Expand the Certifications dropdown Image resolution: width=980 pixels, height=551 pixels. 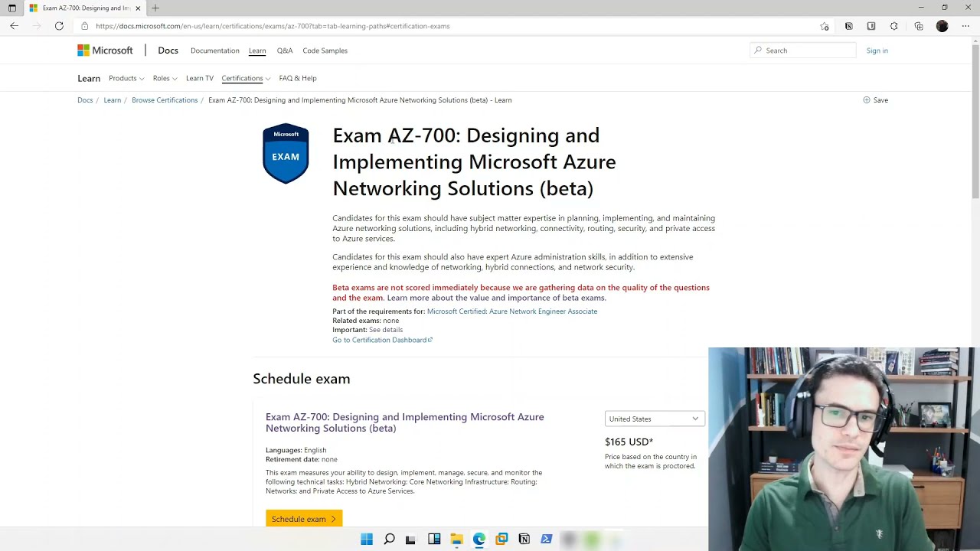pos(246,78)
